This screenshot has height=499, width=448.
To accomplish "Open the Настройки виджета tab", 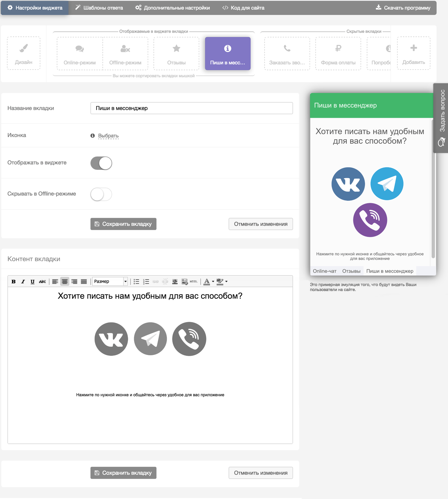I will pos(35,8).
